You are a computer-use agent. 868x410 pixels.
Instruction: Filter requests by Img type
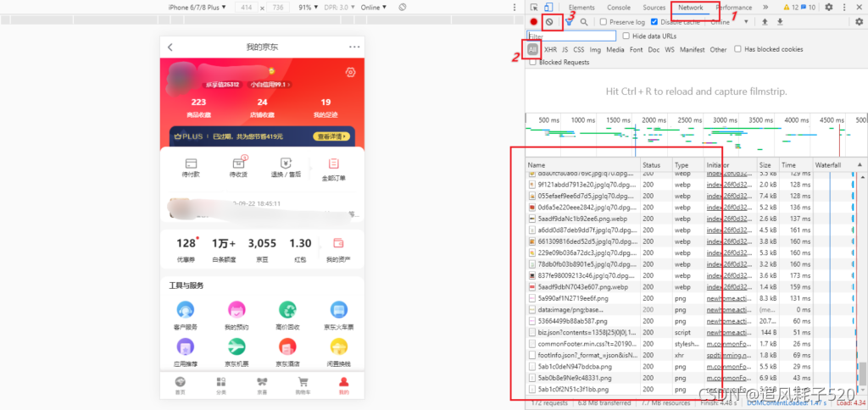coord(595,50)
